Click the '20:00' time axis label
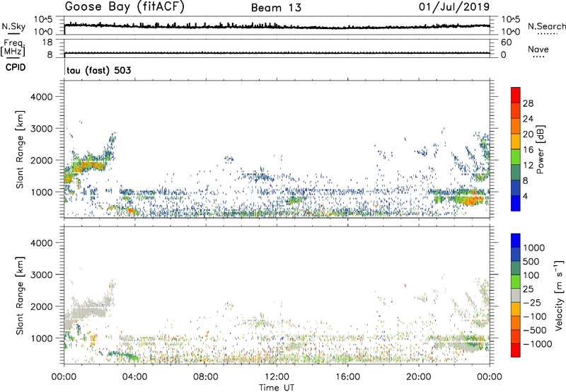The height and width of the screenshot is (392, 566). 419,377
